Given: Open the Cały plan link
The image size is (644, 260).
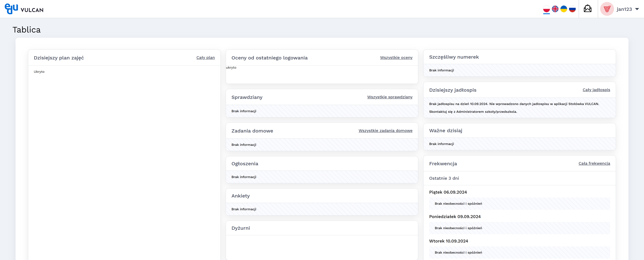Looking at the screenshot, I should [205, 57].
